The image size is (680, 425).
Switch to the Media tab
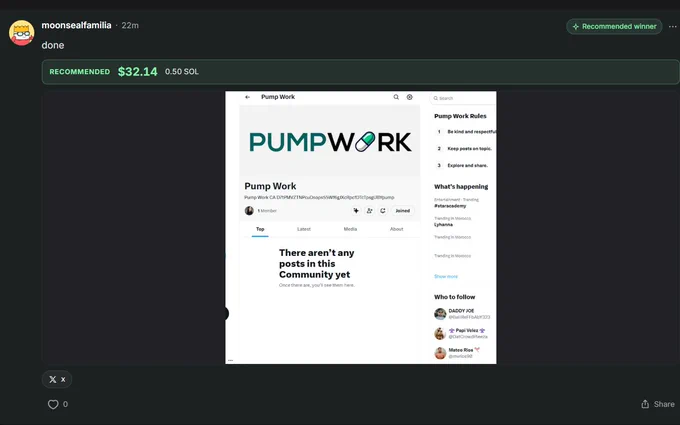[x=350, y=229]
